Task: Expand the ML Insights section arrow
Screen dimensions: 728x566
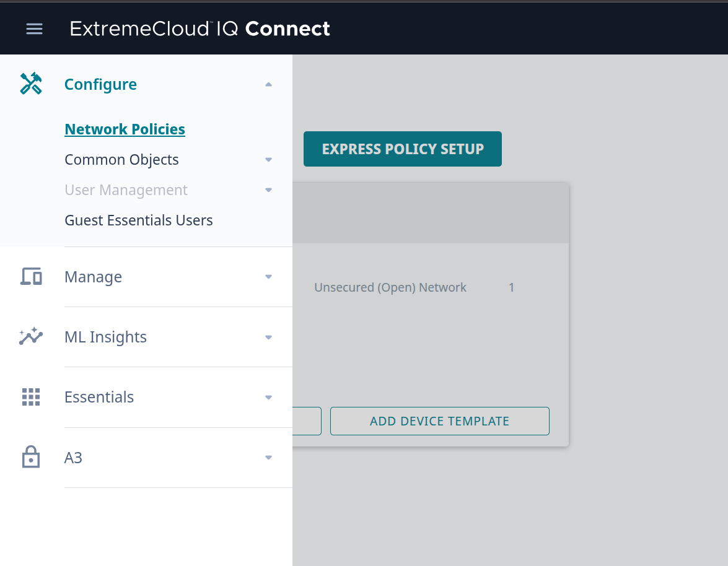Action: [268, 337]
